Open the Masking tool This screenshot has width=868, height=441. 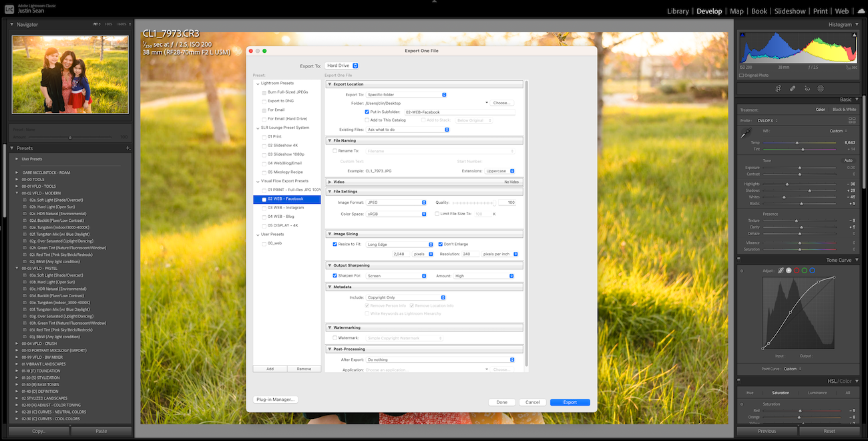(820, 88)
